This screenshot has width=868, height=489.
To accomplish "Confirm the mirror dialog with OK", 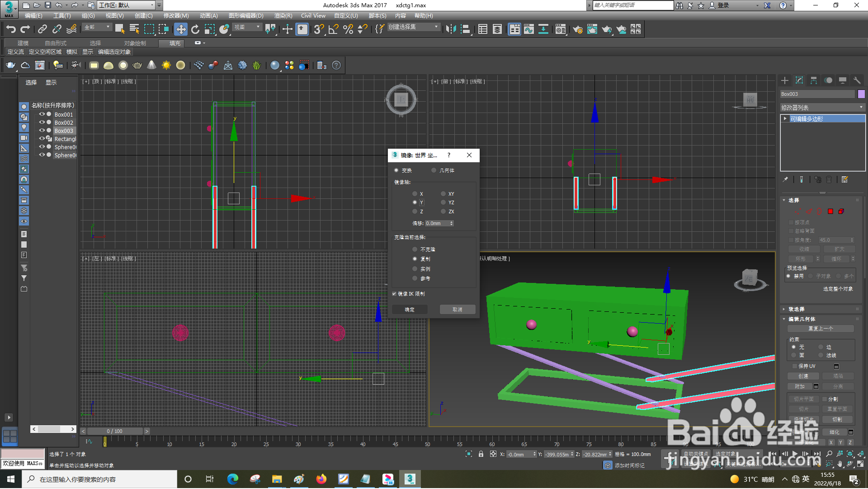I will [x=410, y=310].
